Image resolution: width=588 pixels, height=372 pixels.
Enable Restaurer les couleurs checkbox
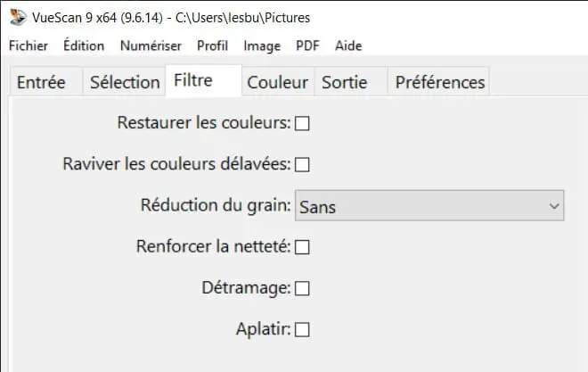[x=302, y=123]
